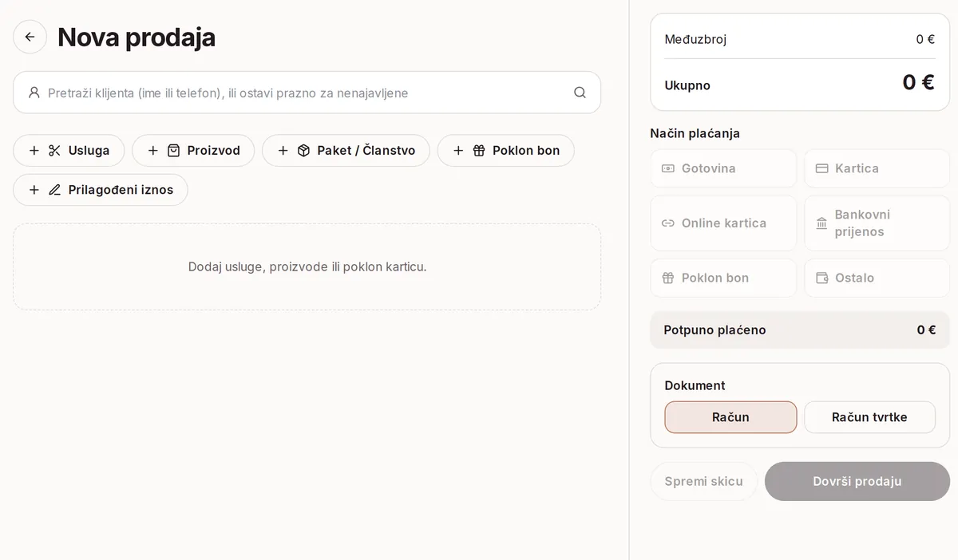
Task: Click the Dokument section heading
Action: (695, 385)
